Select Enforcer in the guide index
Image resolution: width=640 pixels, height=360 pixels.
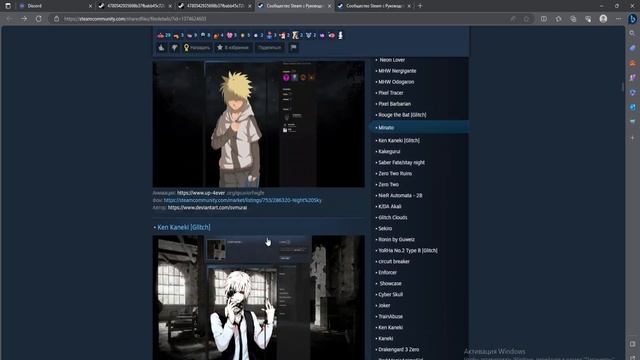[387, 273]
